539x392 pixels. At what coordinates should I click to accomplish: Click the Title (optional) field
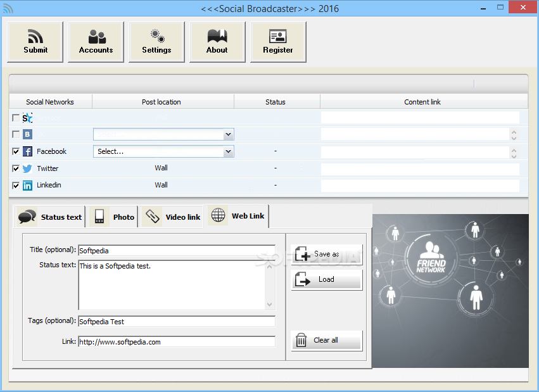[177, 250]
